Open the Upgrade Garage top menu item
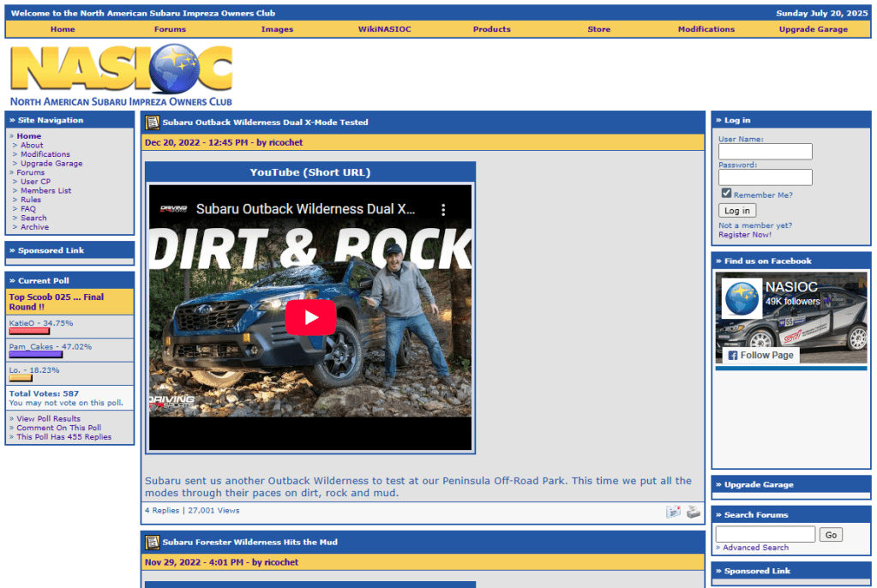 point(813,29)
